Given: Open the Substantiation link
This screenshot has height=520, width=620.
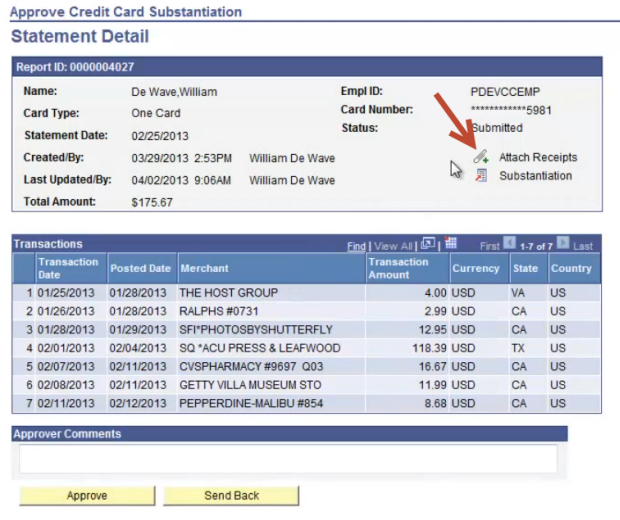Looking at the screenshot, I should coord(536,176).
